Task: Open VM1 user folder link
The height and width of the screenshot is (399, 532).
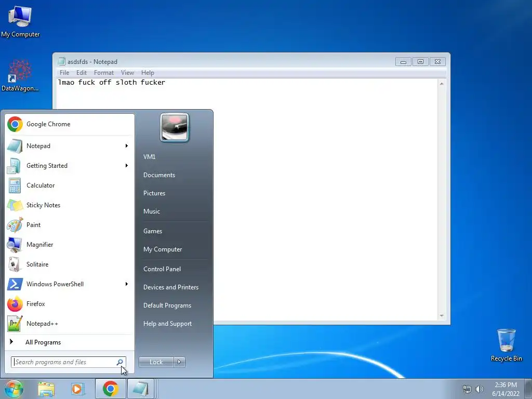Action: click(149, 157)
